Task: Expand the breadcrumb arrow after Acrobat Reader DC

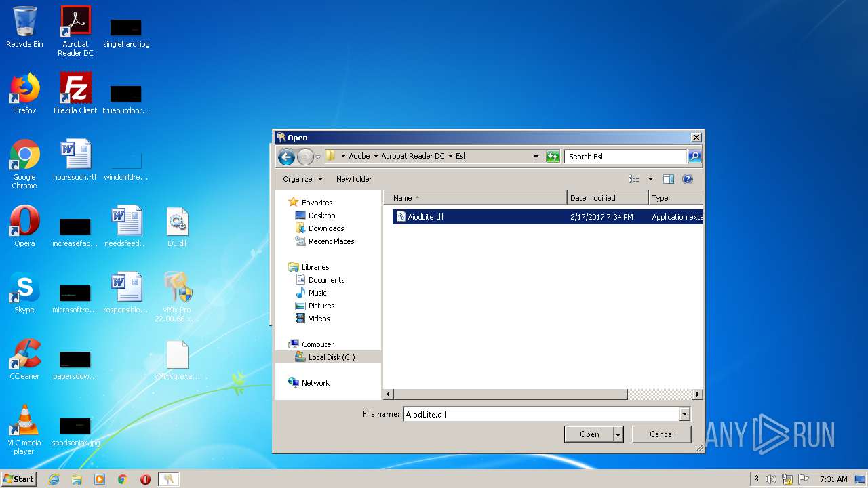Action: pyautogui.click(x=450, y=156)
